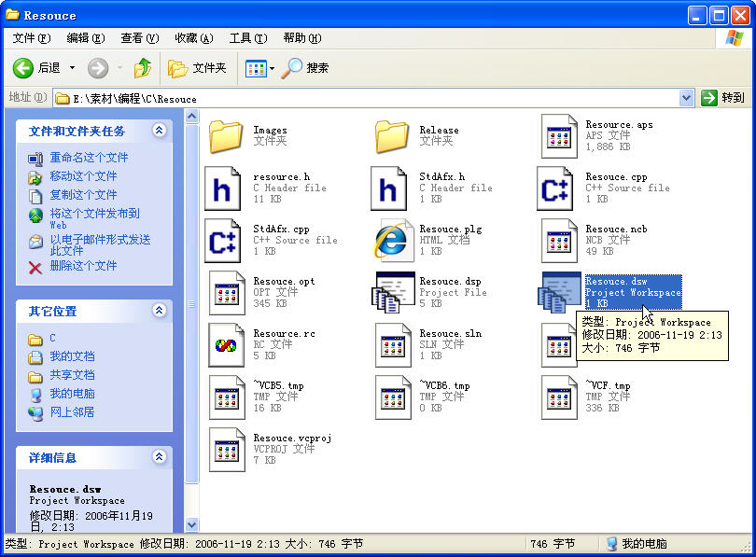Viewport: 756px width, 557px height.
Task: Click the 删除这个文件 link
Action: click(83, 266)
